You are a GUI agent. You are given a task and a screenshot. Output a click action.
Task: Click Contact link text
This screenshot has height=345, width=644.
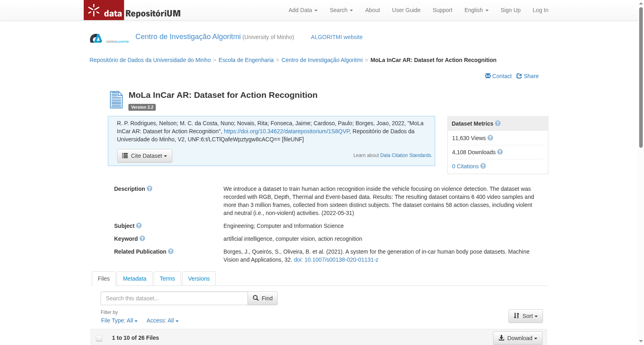pos(502,76)
